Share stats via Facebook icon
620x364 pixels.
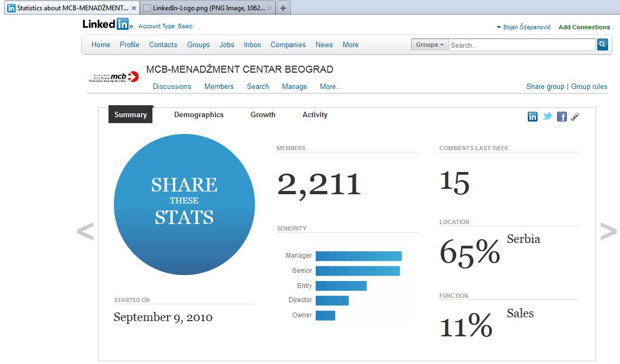click(561, 116)
